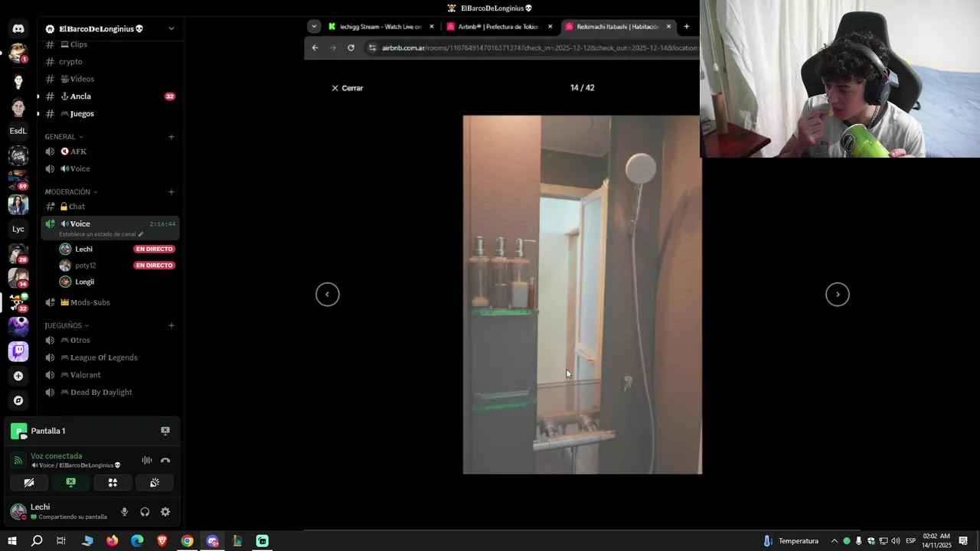Launch Firefox from taskbar
The image size is (980, 551).
(113, 541)
